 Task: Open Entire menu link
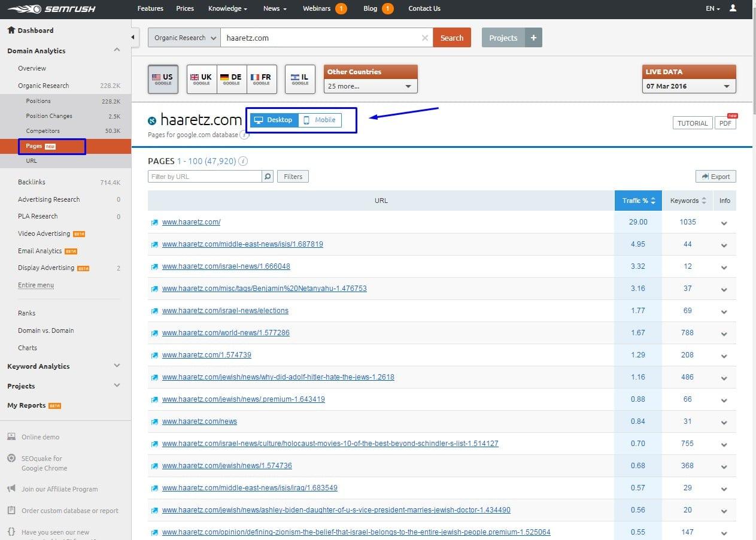click(36, 285)
